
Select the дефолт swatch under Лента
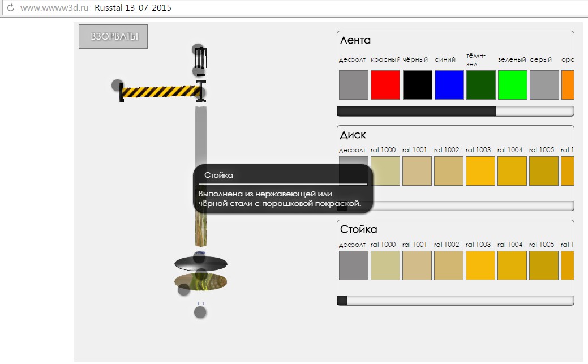(353, 85)
